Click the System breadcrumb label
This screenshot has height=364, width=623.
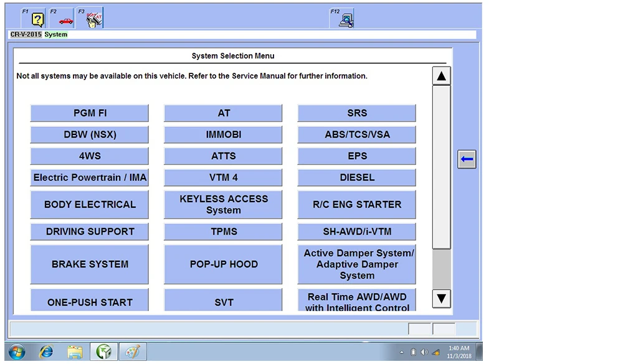pyautogui.click(x=55, y=35)
